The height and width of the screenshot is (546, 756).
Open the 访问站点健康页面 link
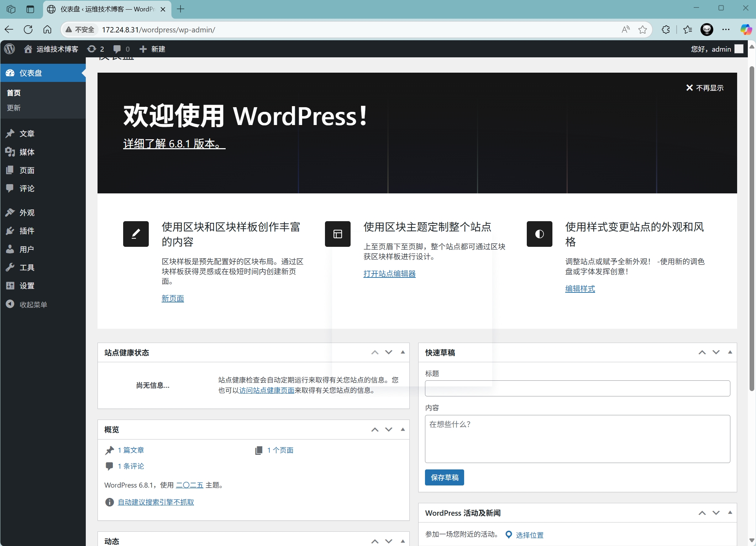click(267, 390)
